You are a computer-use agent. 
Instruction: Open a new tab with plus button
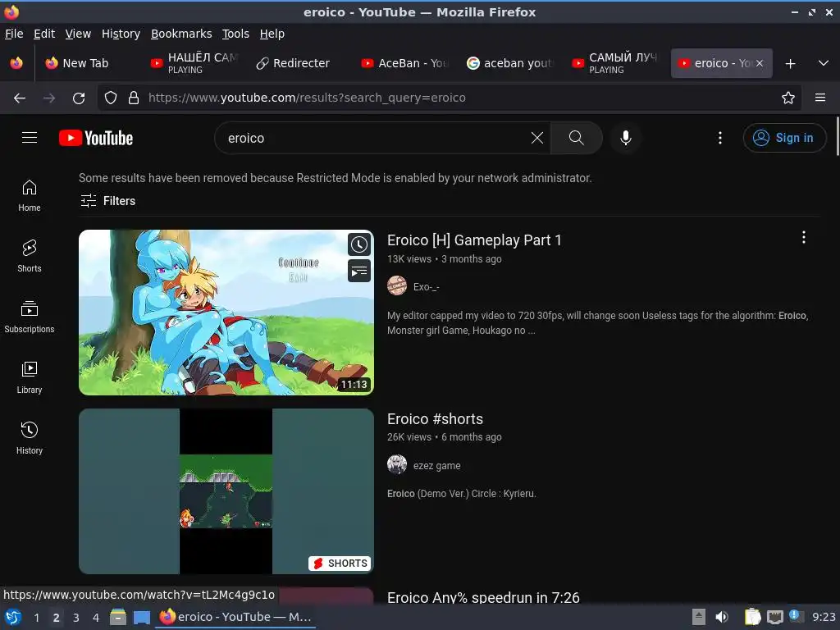[790, 64]
